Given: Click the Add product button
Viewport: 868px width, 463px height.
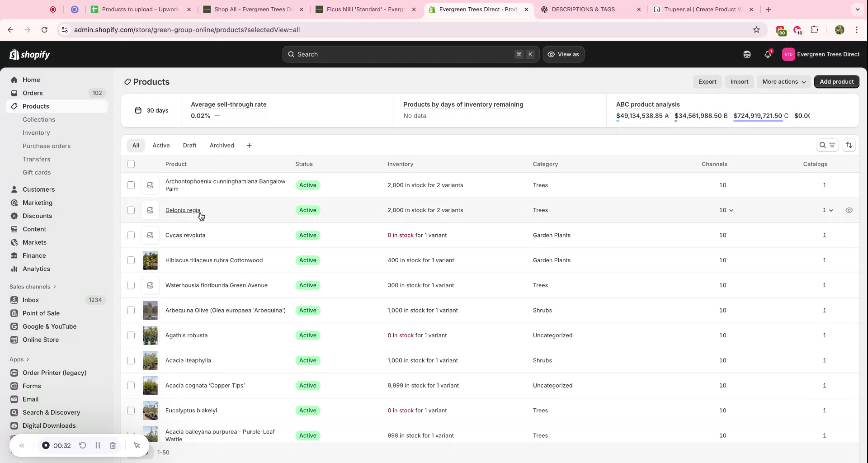Looking at the screenshot, I should (x=836, y=82).
